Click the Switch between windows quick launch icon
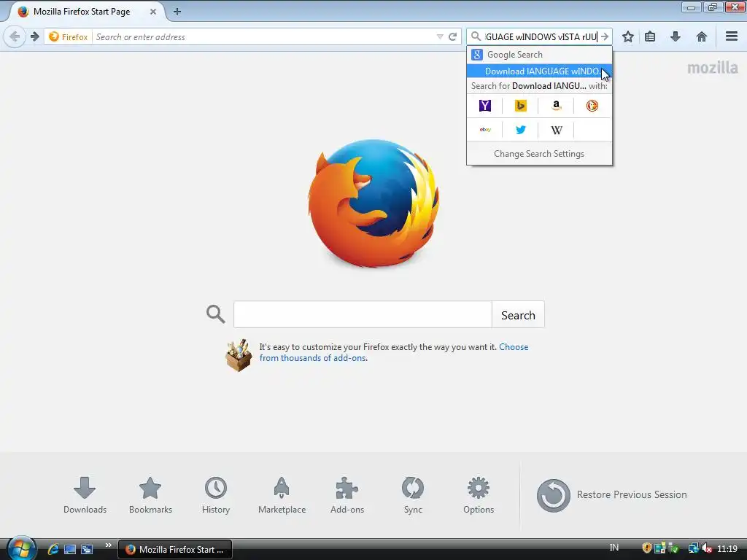747x560 pixels. point(87,549)
